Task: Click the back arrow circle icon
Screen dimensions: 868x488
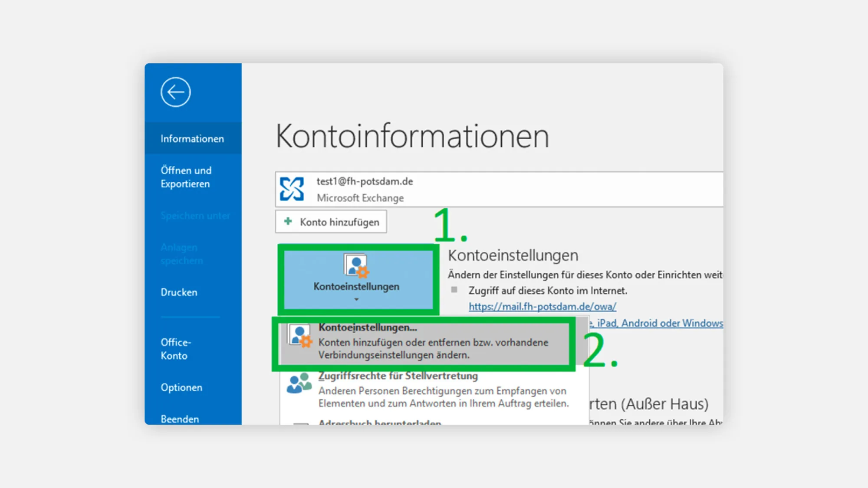Action: [x=175, y=92]
